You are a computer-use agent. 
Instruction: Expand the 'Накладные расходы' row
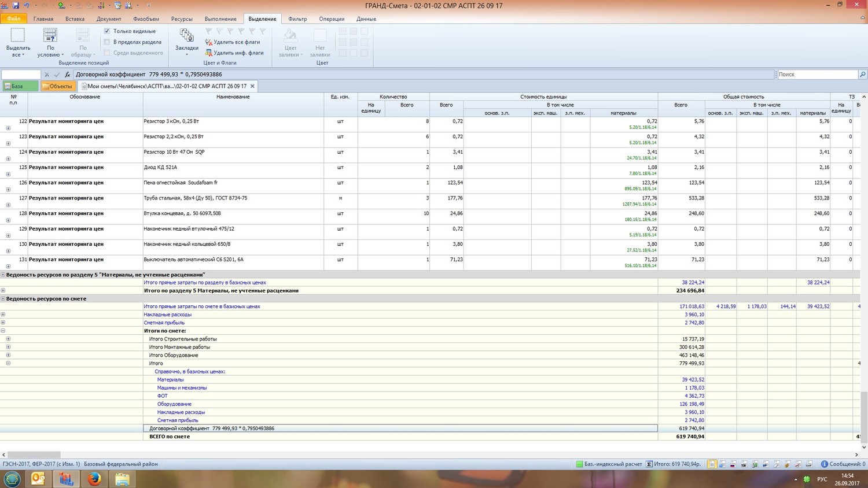(x=3, y=315)
